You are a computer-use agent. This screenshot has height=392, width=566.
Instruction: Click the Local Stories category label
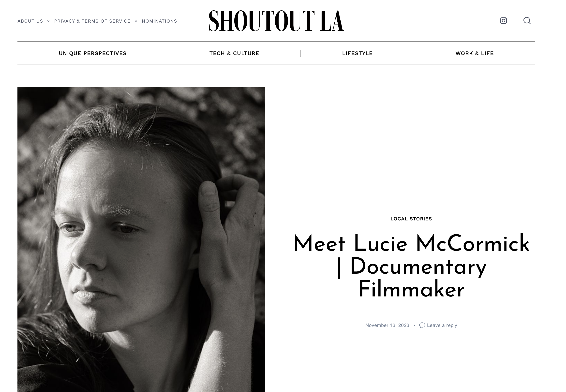(411, 219)
